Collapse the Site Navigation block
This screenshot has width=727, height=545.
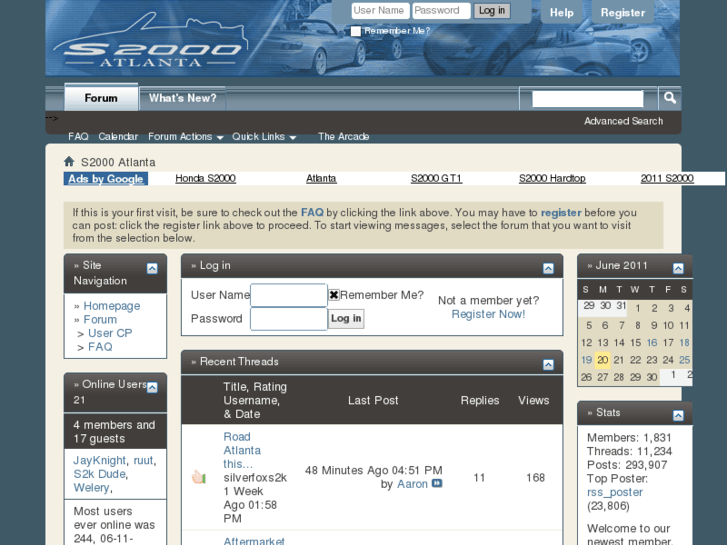(152, 268)
